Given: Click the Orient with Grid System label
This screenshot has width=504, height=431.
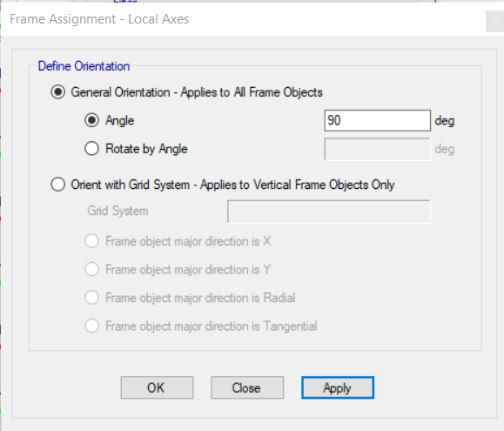Looking at the screenshot, I should coord(232,185).
